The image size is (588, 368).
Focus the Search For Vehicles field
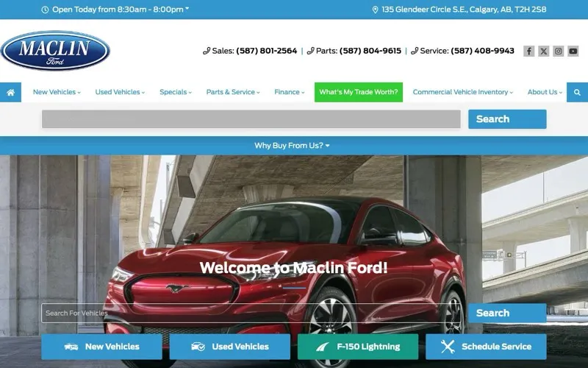[251, 314]
